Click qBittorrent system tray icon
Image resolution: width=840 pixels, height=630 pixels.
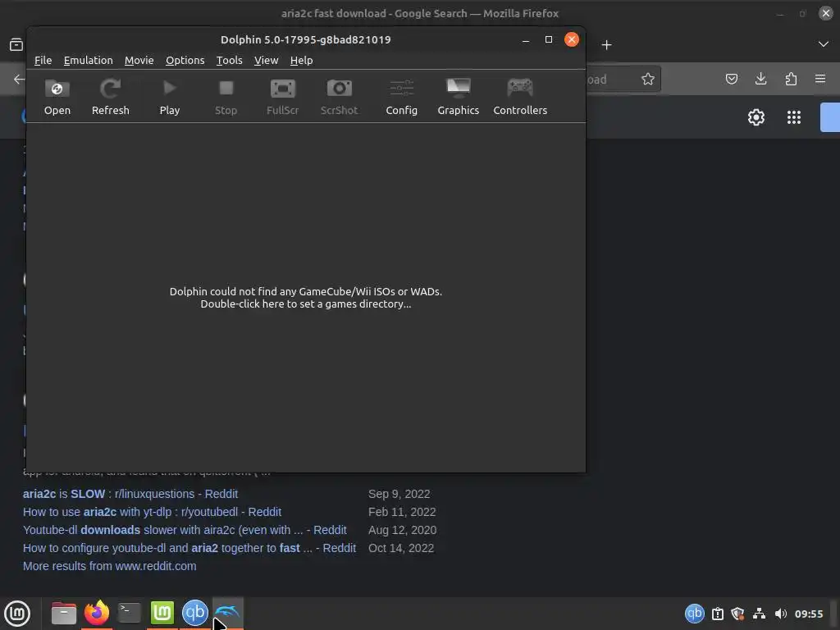coord(694,614)
